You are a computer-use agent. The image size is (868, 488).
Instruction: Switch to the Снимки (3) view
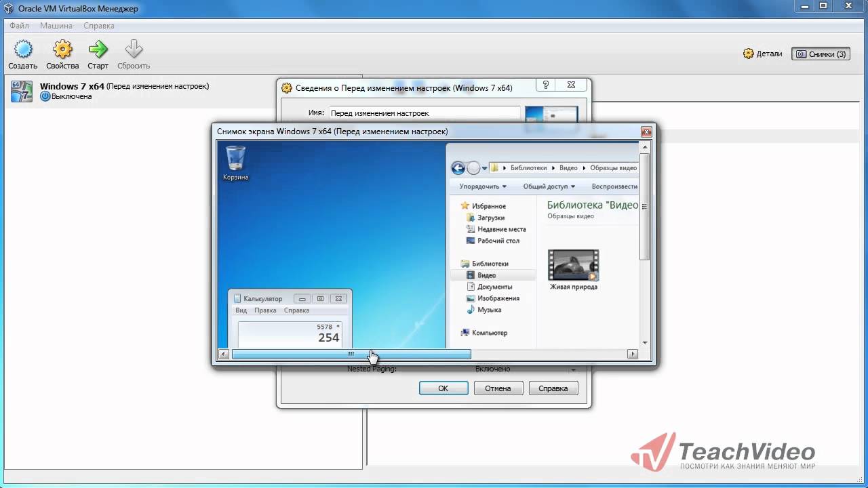point(821,54)
